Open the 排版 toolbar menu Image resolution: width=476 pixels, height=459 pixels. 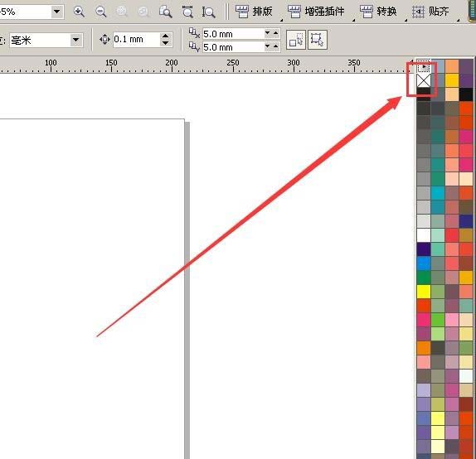click(255, 12)
